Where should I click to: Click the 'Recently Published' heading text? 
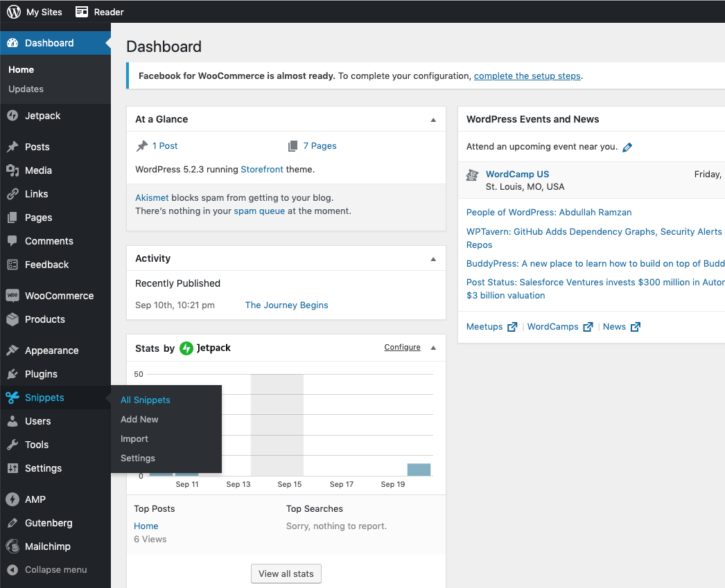point(177,283)
